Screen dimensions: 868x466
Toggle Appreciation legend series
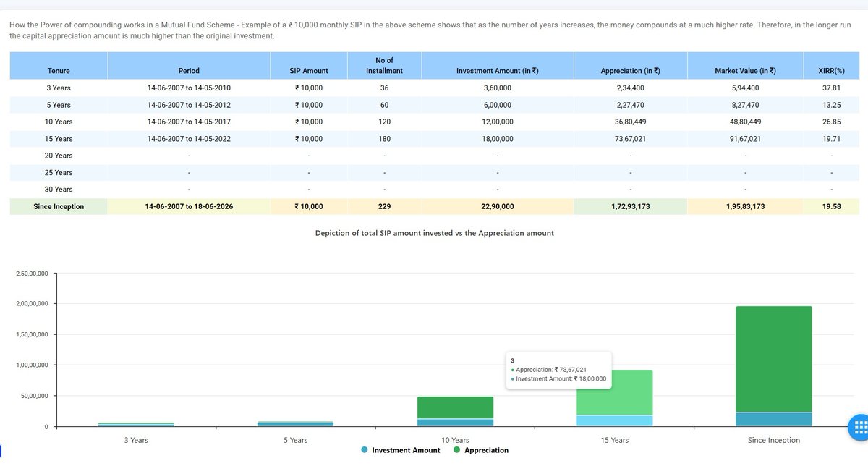[480, 450]
